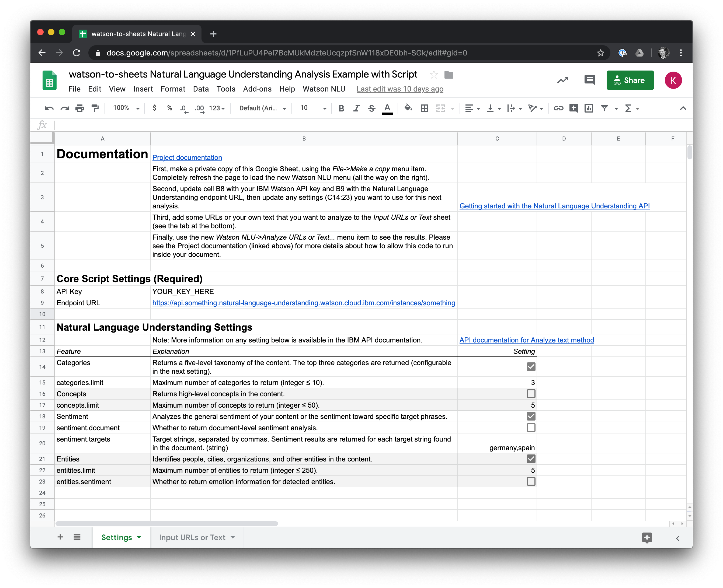This screenshot has width=723, height=588.
Task: Open the Data menu
Action: (x=201, y=89)
